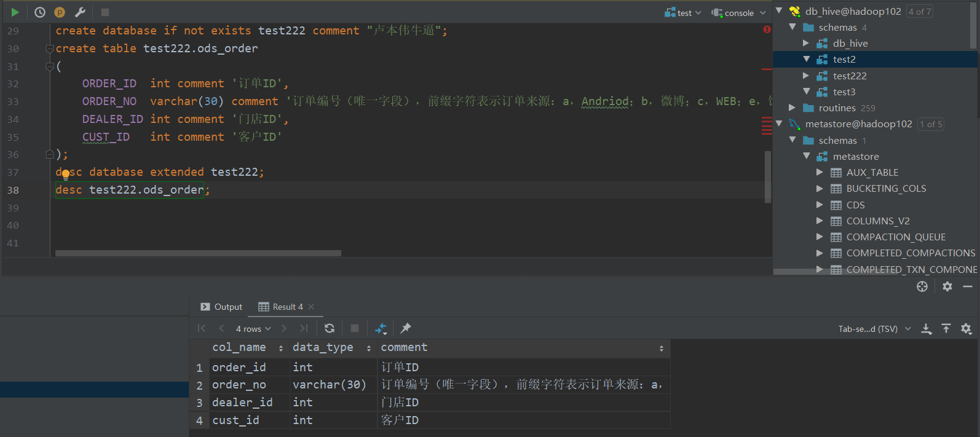Select the 'cust_id' cell in row 4
Viewport: 980px width, 437px height.
click(249, 420)
